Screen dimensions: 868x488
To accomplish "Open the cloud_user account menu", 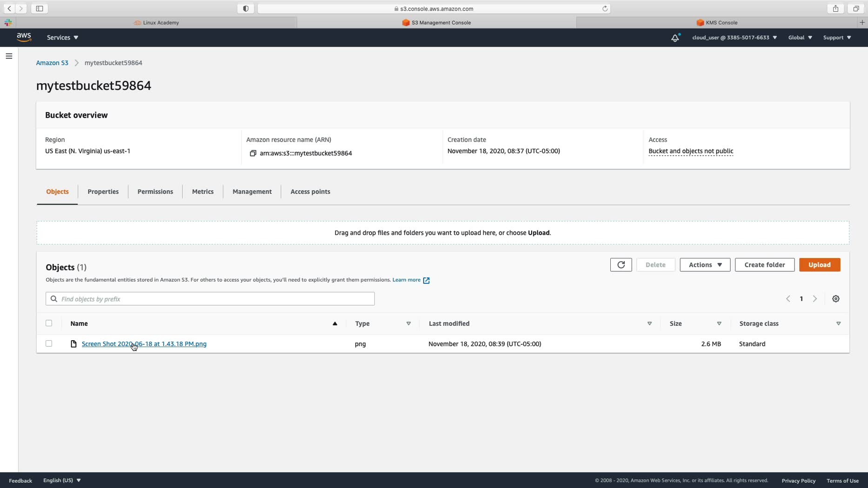I will [x=734, y=38].
